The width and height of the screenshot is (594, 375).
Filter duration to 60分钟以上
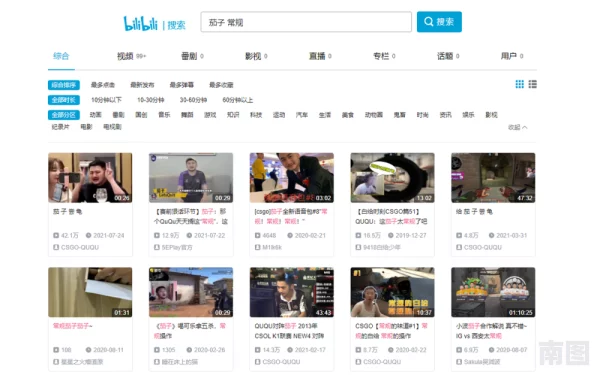(x=238, y=100)
